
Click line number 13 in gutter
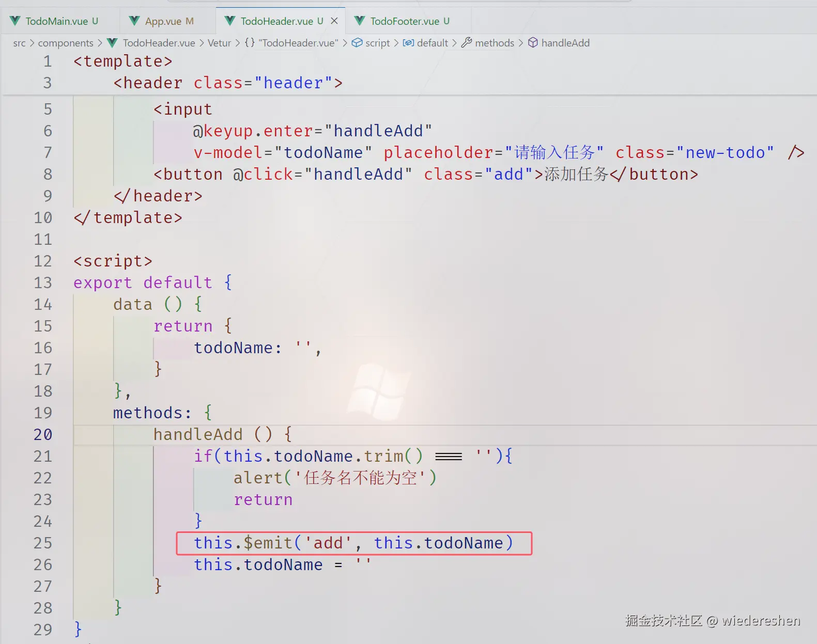(x=43, y=282)
